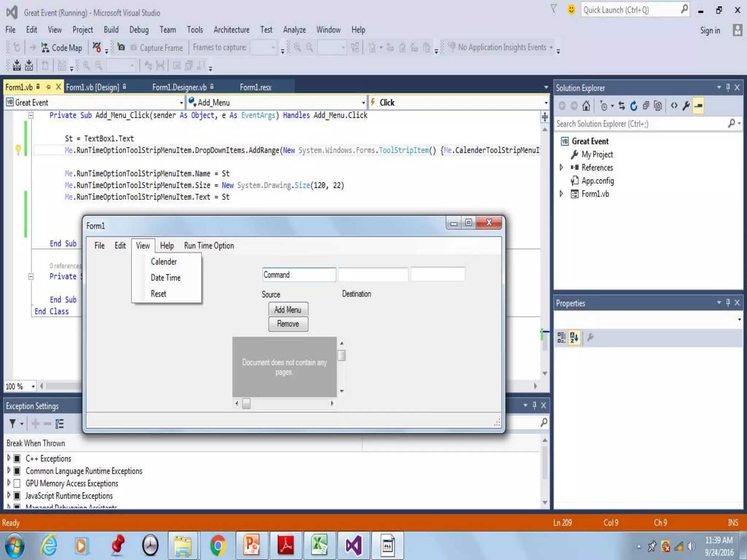Click the horizontal scrollbar thumb under the document preview

tap(247, 404)
